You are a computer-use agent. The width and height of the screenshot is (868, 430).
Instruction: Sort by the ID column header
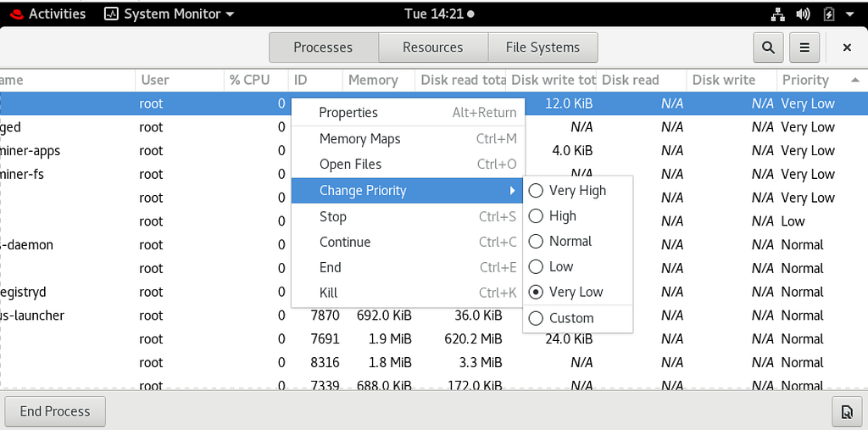tap(315, 81)
